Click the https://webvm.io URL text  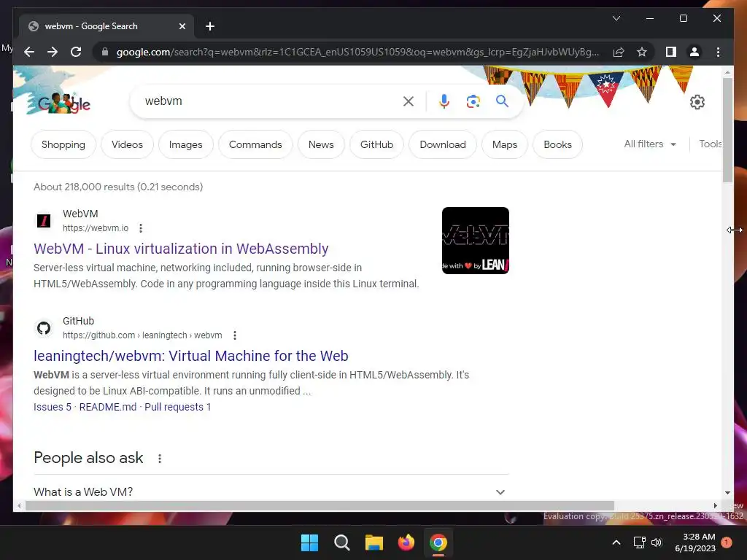pos(96,228)
